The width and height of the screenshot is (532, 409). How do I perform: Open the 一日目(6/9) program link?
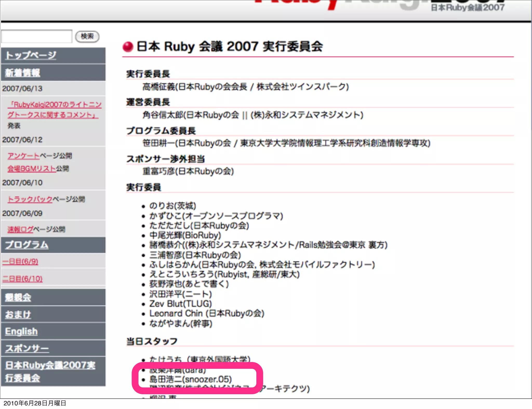click(20, 261)
